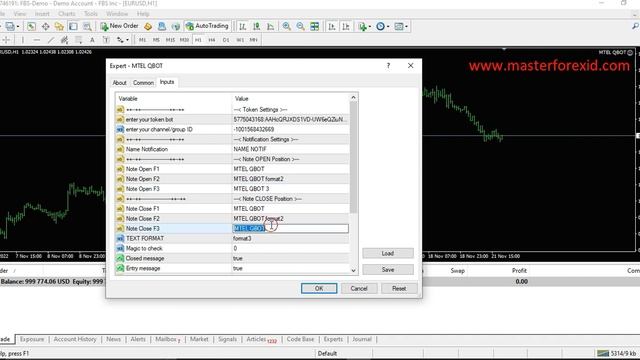Open the Market Watch panel icon

31,27
